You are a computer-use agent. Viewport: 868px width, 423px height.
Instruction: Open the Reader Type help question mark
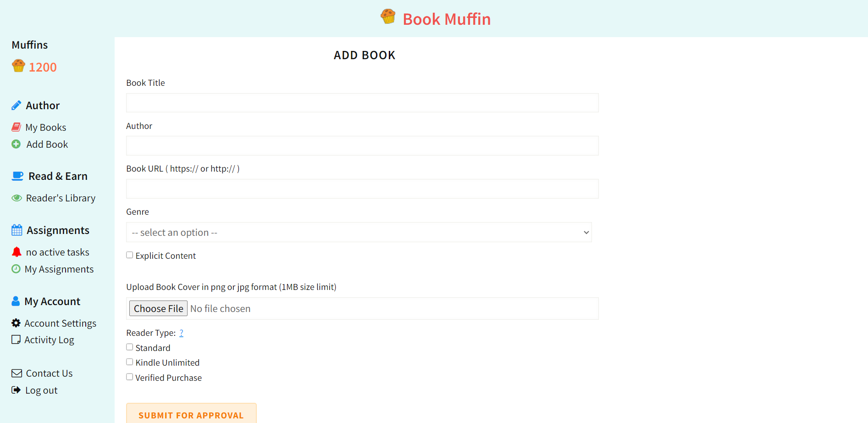(x=181, y=333)
